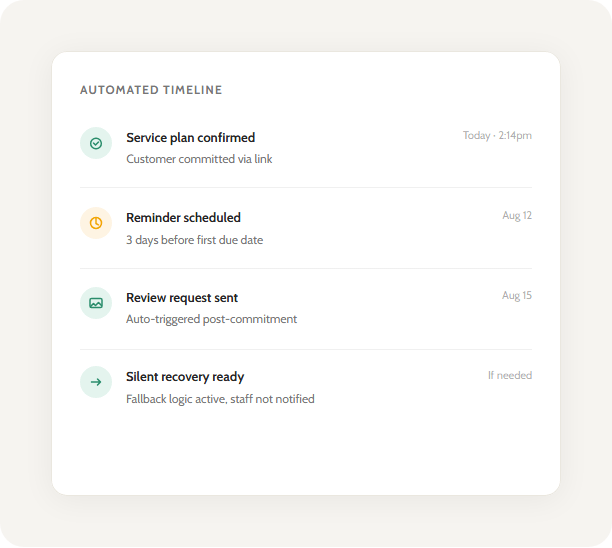
Task: Click 'Fallback logic active, staff not notified' text
Action: coord(220,399)
